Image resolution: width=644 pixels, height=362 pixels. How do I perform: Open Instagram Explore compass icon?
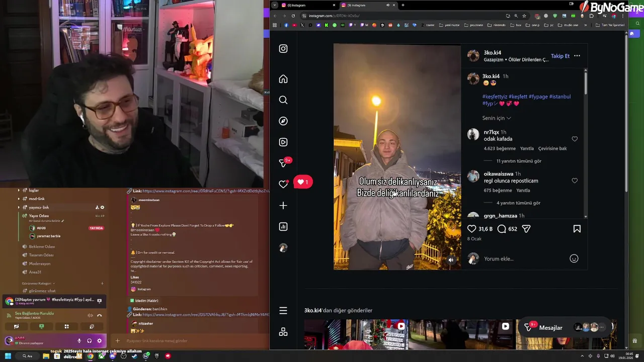[283, 121]
